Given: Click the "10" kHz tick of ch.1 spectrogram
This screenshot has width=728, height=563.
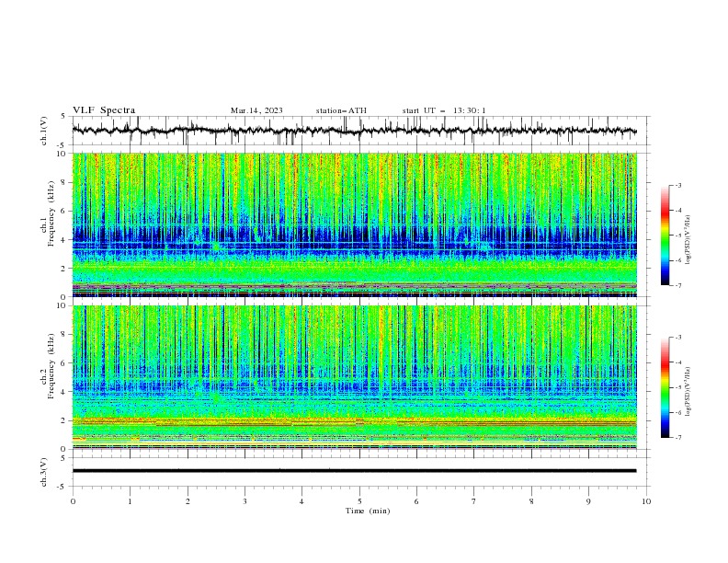Looking at the screenshot, I should 63,154.
